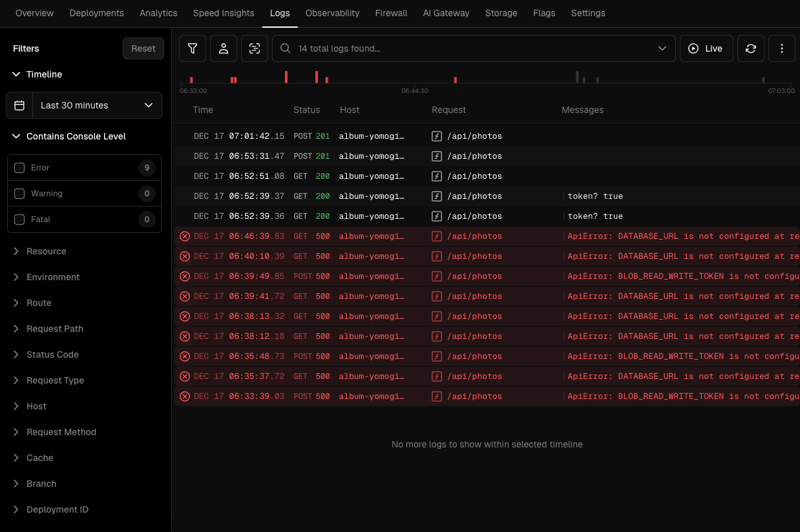Switch to the Observability tab
The height and width of the screenshot is (532, 800).
coord(332,13)
